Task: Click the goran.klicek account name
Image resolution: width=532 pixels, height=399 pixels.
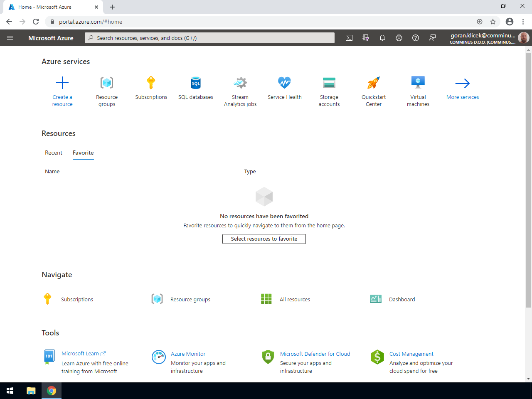Action: coord(483,35)
